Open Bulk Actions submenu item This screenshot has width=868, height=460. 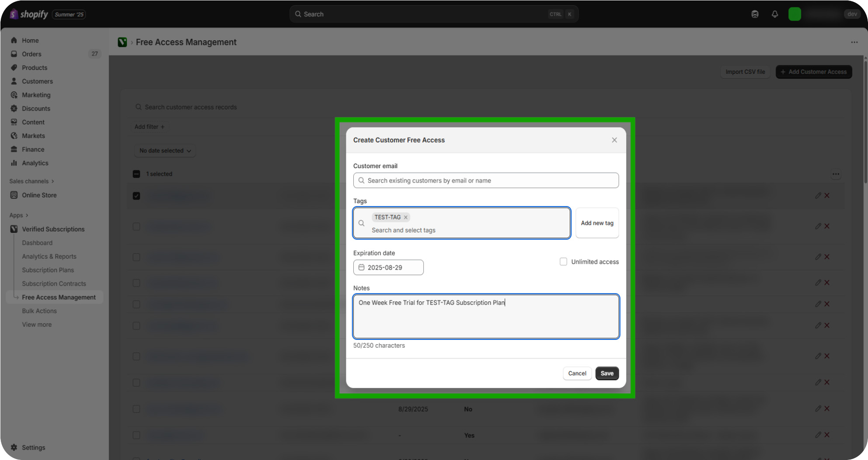coord(39,311)
